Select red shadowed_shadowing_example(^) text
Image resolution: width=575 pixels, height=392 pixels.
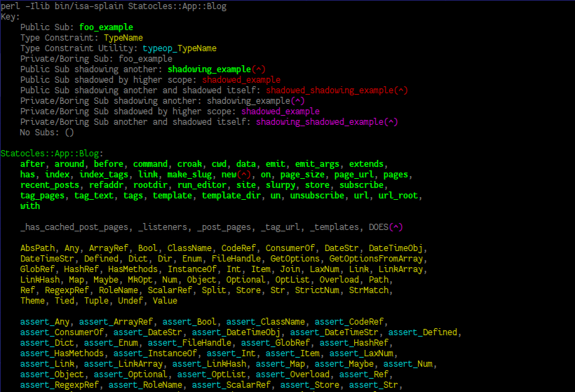(337, 90)
